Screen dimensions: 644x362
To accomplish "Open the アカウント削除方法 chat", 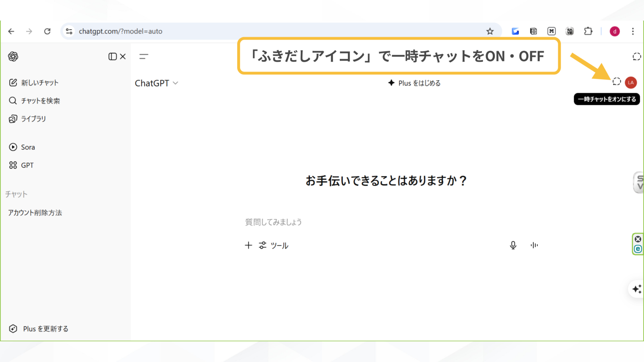I will tap(35, 213).
